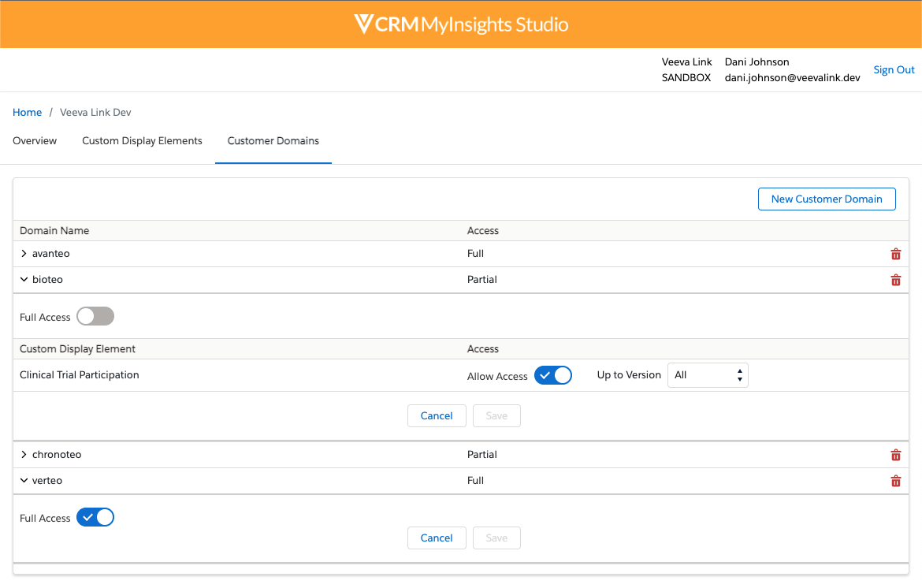The image size is (922, 588).
Task: Select the Customer Domains tab
Action: click(273, 141)
